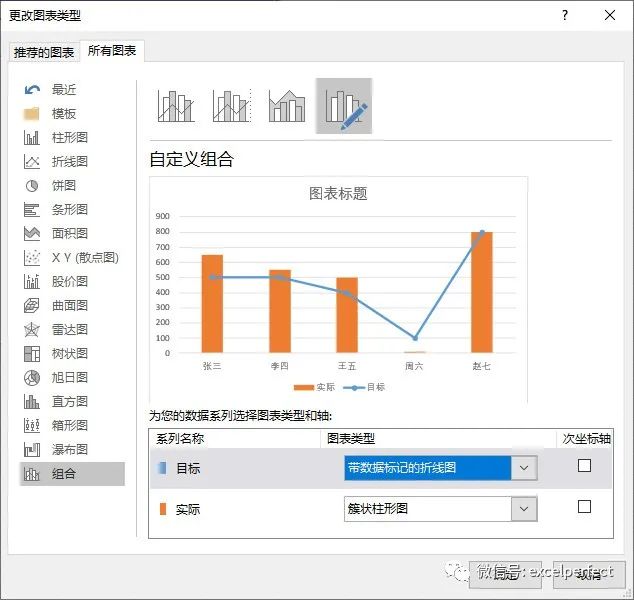This screenshot has height=600, width=634.
Task: Select the custom combination chart icon
Action: click(x=344, y=106)
